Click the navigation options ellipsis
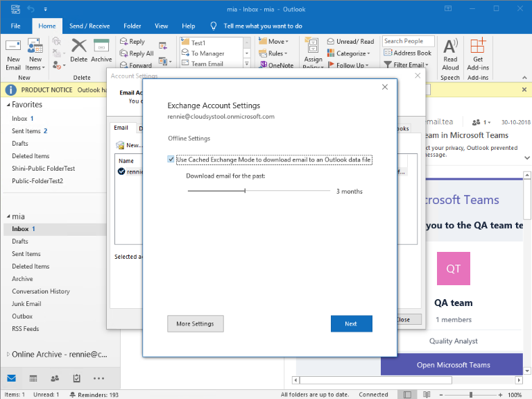 (x=98, y=378)
